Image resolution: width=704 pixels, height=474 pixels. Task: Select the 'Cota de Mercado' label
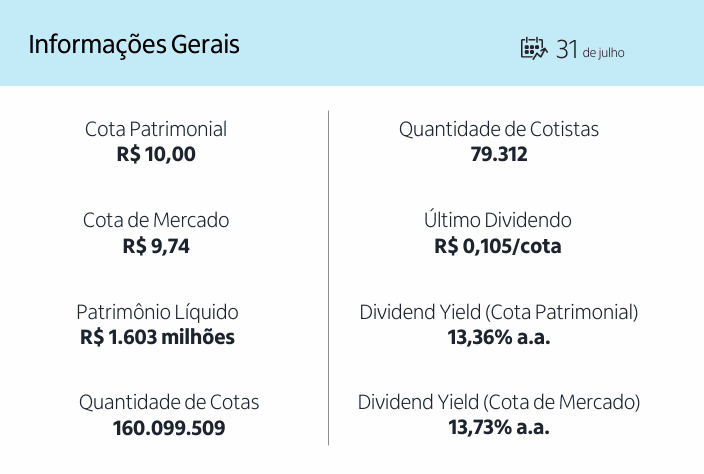pos(156,220)
